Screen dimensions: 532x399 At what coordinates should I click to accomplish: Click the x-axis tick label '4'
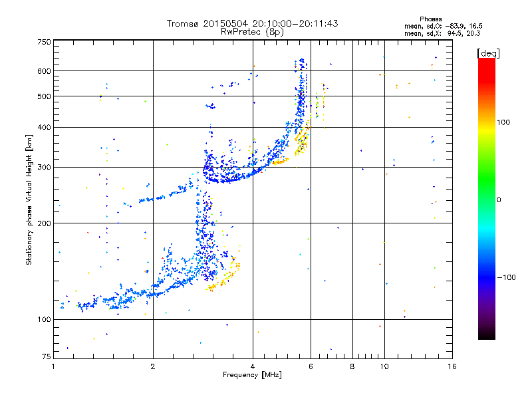point(253,366)
